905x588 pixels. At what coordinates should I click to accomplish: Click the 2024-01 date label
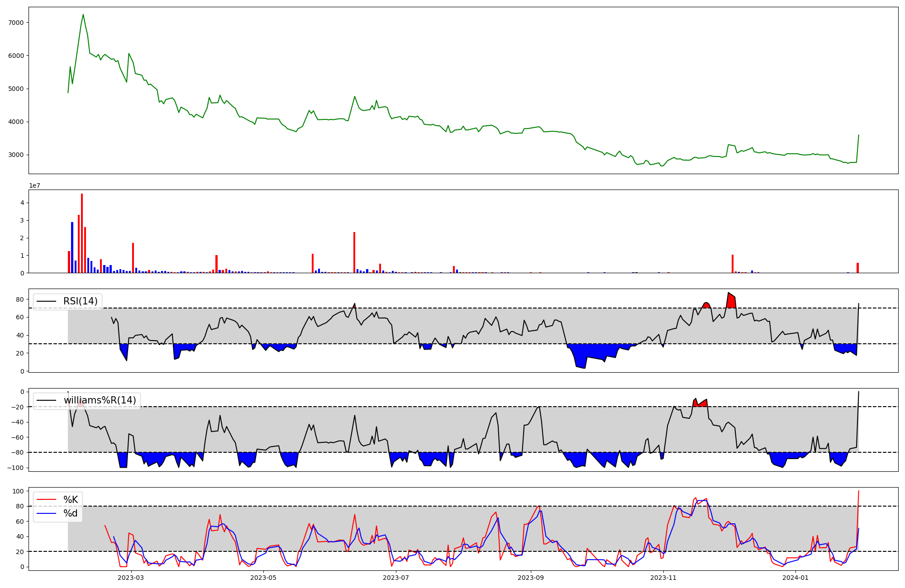point(795,578)
